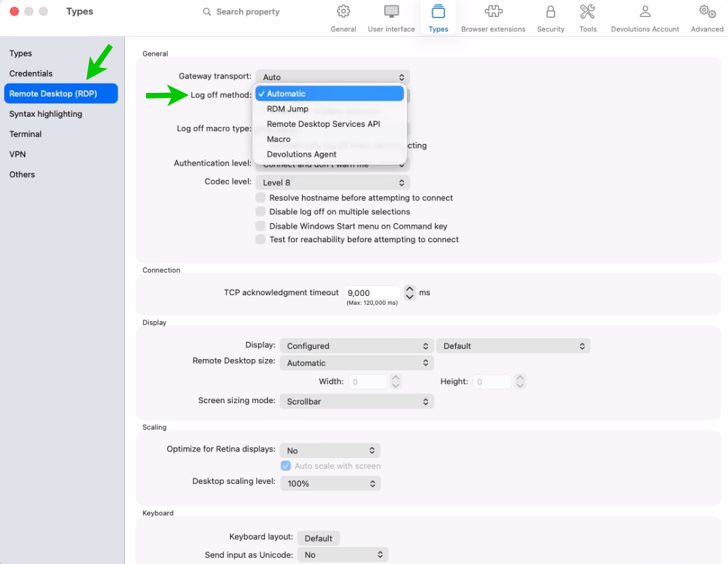Screen dimensions: 728x564
Task: Open the Screen sizing mode dropdown
Action: click(357, 402)
